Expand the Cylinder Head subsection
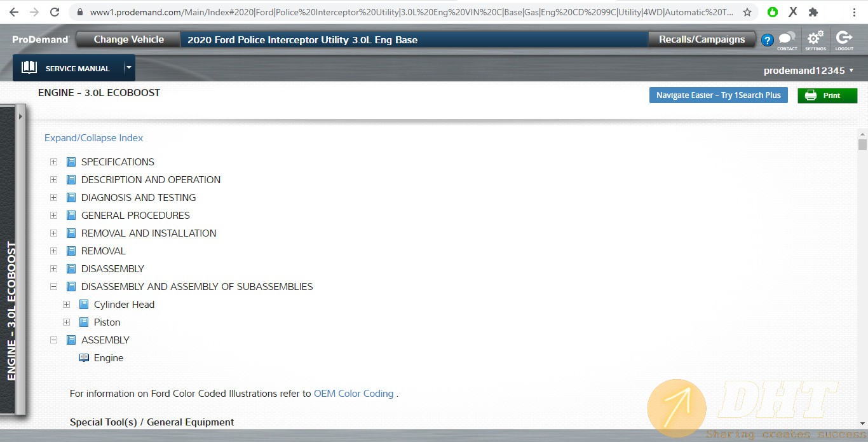868x442 pixels. (x=67, y=305)
